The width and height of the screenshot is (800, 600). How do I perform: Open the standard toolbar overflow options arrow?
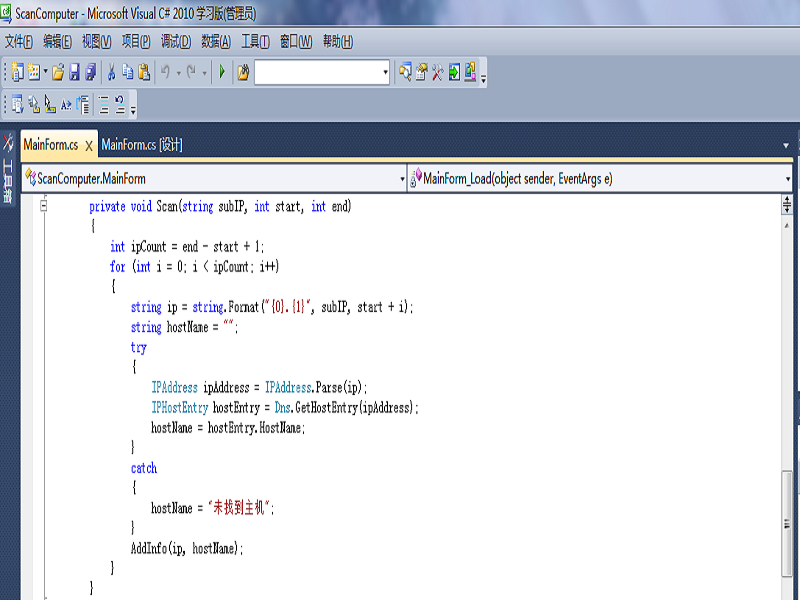[483, 79]
